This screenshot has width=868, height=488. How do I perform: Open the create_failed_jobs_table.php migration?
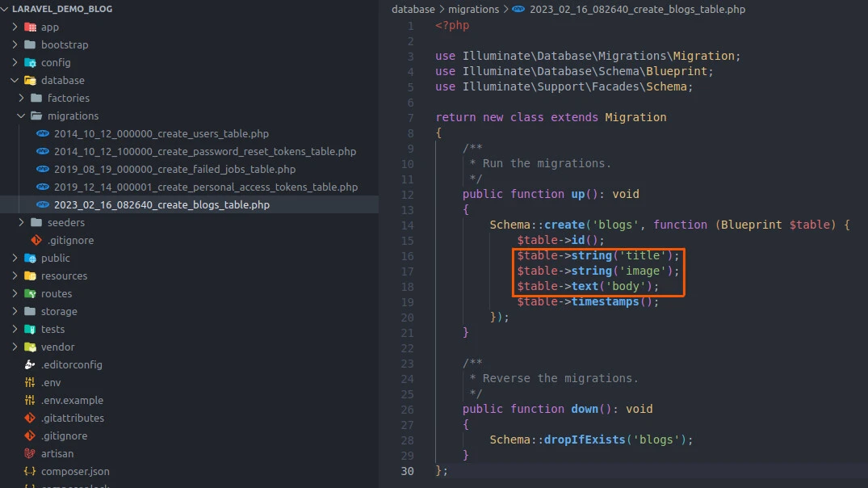[x=174, y=170]
